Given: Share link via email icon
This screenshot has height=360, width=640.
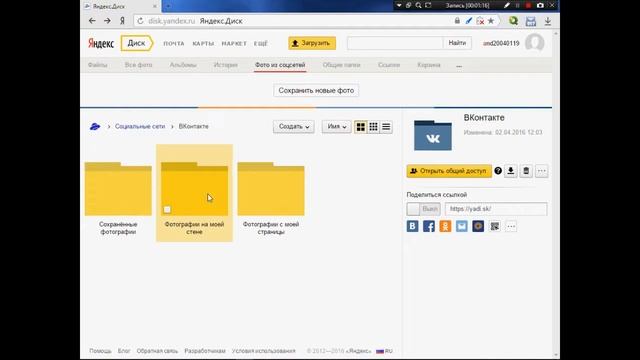Looking at the screenshot, I should 462,226.
